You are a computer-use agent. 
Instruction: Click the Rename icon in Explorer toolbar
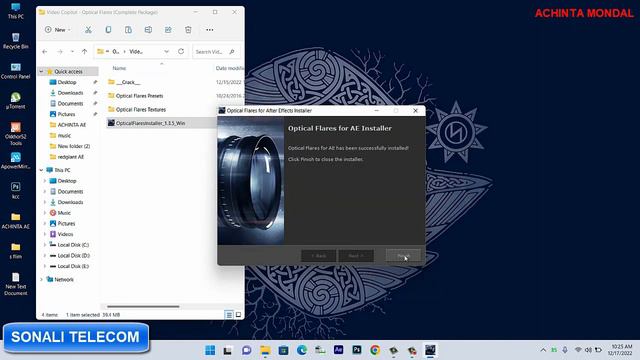148,30
